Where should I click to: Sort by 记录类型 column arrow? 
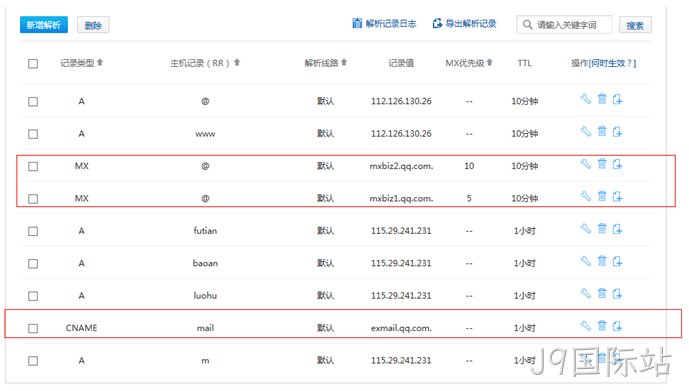[100, 62]
